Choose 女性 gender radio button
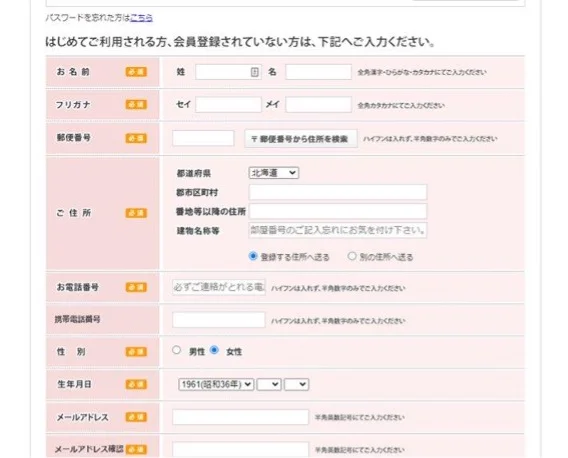This screenshot has width=568, height=458. click(214, 350)
